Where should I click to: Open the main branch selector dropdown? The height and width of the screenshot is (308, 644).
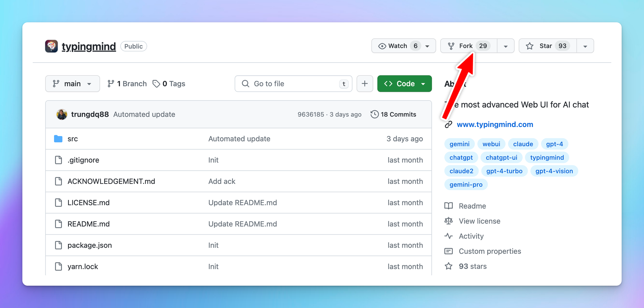[73, 84]
